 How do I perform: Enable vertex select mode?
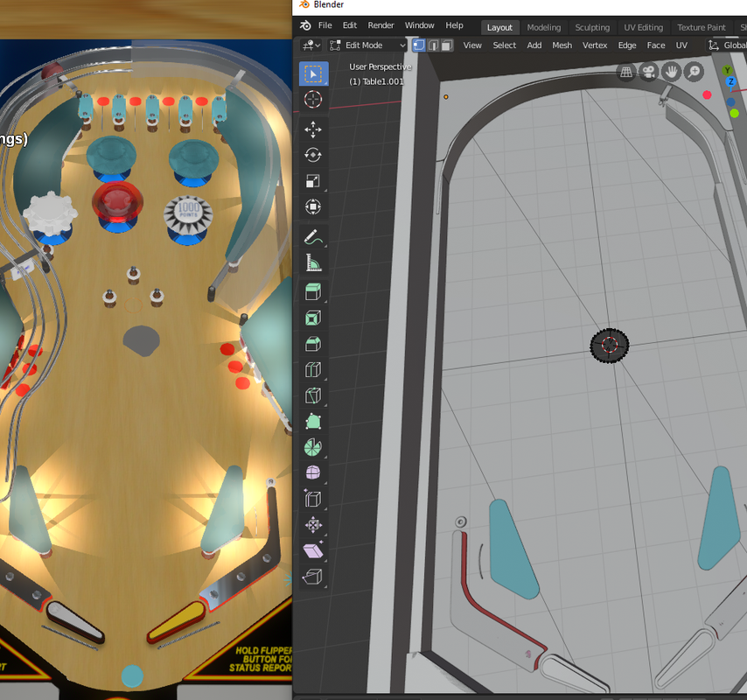pyautogui.click(x=419, y=45)
